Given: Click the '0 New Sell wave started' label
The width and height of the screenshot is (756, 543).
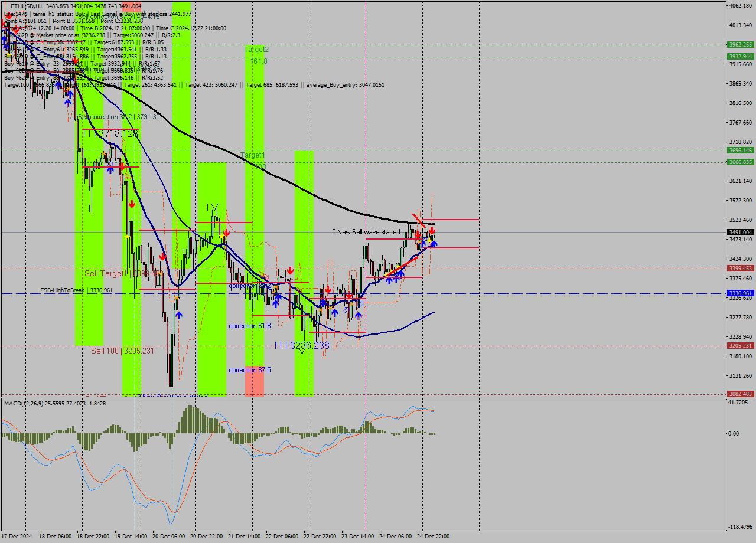Looking at the screenshot, I should pyautogui.click(x=366, y=232).
